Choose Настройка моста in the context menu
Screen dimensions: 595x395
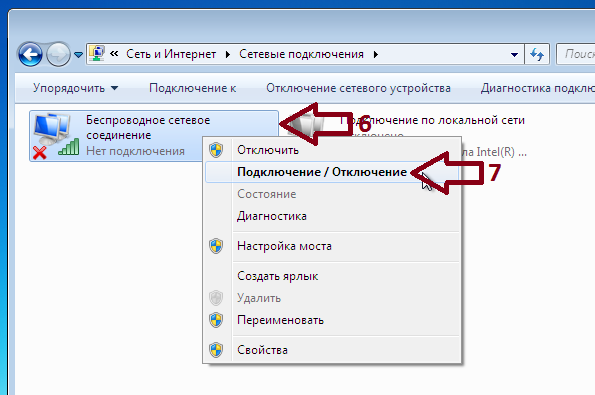point(332,246)
